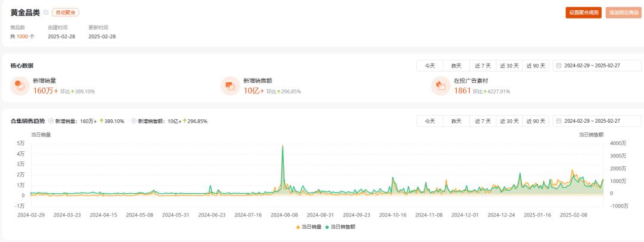Select 近 30 天 in 核心数据 section

(509, 66)
